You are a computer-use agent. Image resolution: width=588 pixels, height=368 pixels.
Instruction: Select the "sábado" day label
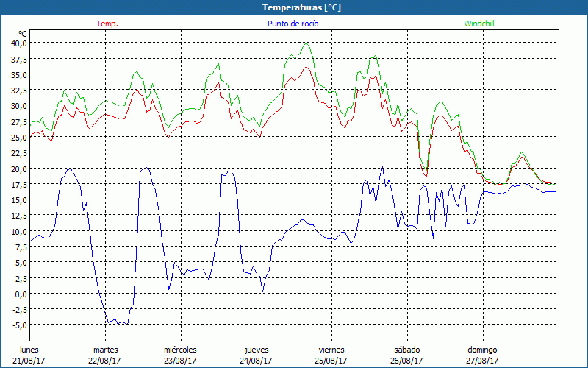point(406,350)
